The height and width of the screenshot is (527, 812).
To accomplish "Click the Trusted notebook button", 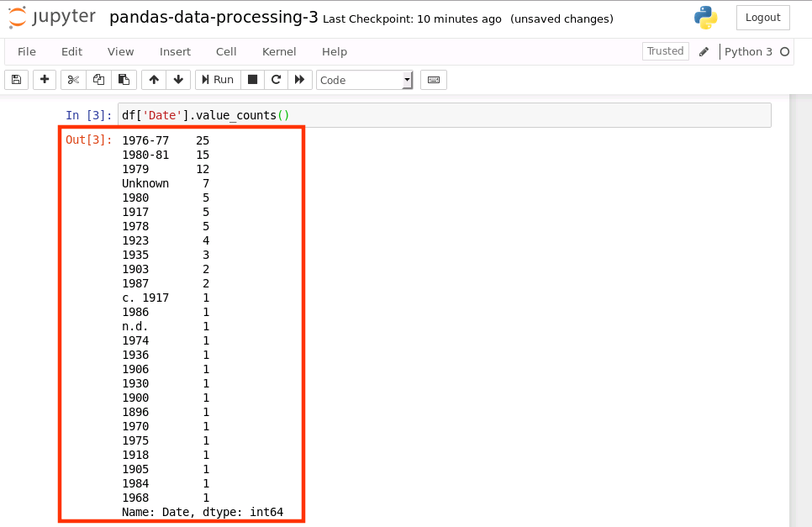I will [x=666, y=51].
